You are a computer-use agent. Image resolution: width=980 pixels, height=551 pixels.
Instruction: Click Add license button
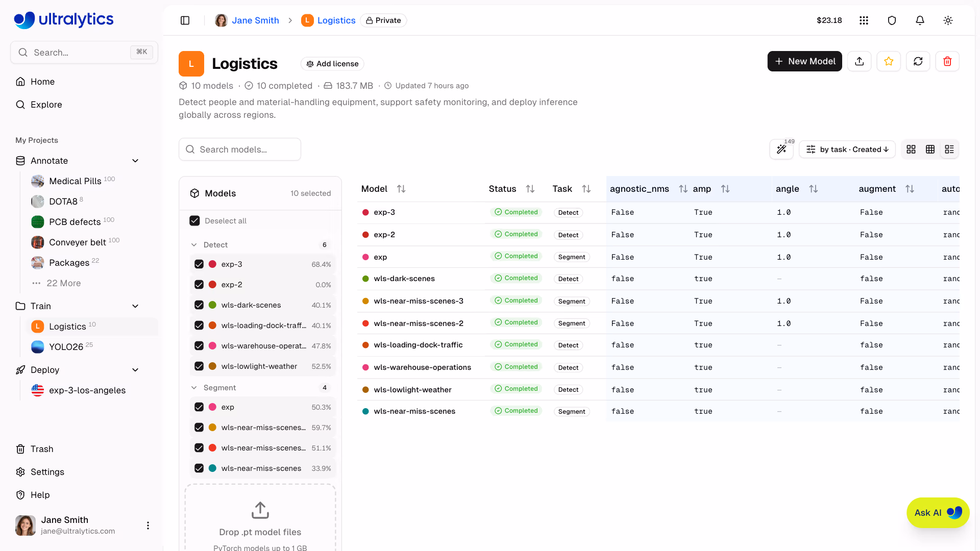332,64
